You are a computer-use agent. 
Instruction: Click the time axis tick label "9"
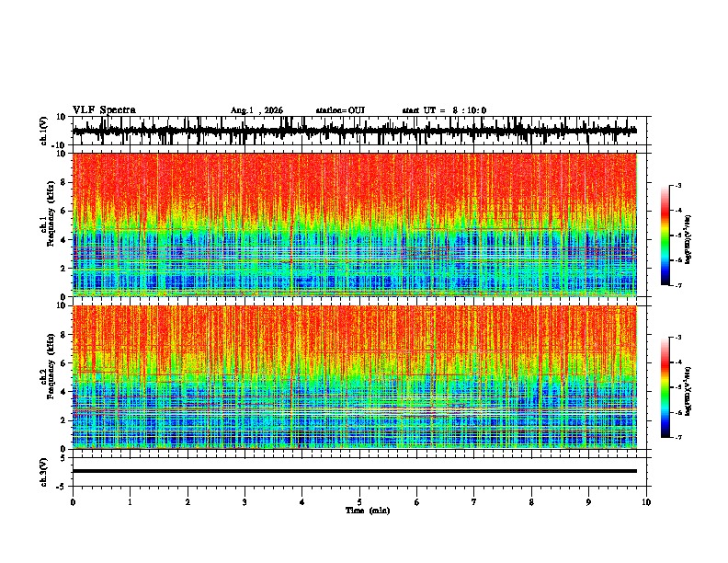588,502
